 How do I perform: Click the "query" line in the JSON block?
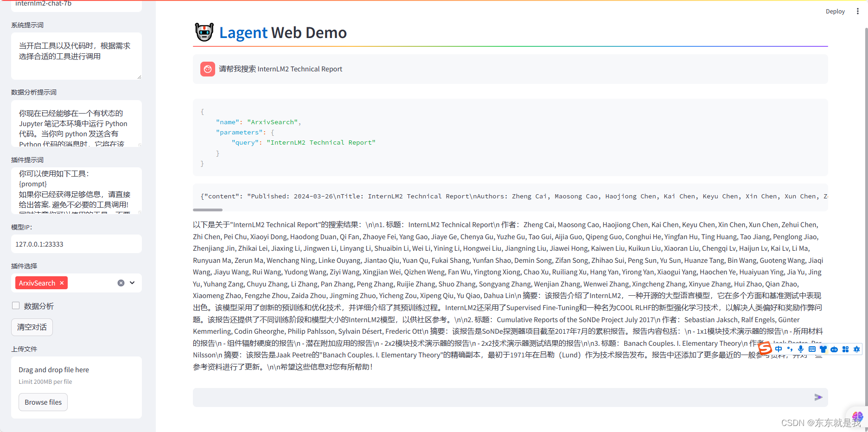(304, 142)
